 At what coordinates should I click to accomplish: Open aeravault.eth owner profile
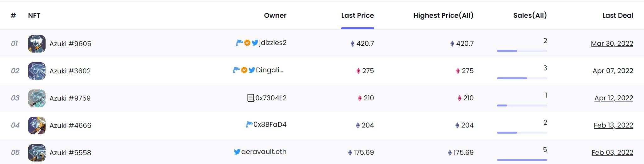click(x=264, y=152)
